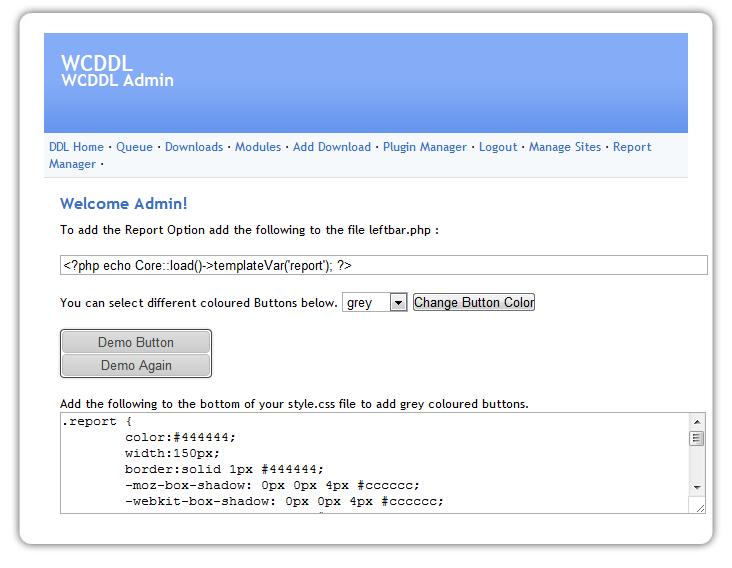This screenshot has width=732, height=568.
Task: Click the textarea scroll up arrow
Action: tap(698, 421)
